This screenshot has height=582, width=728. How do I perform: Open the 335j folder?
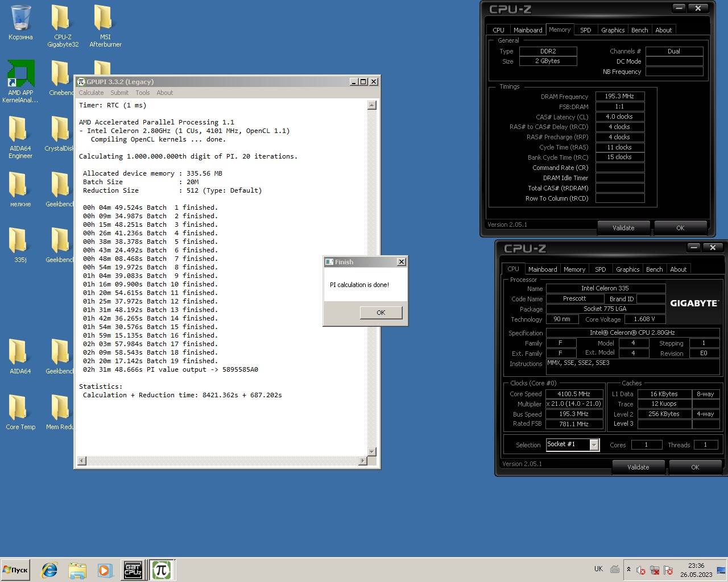(20, 244)
